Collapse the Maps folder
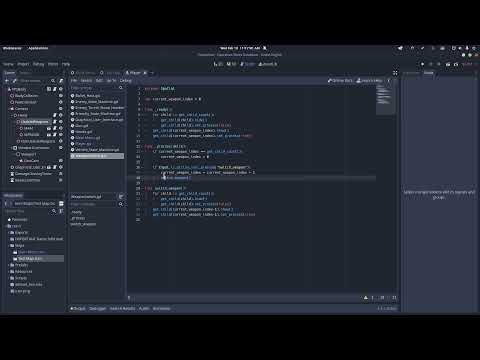Screen dimensions: 480x360 click(9, 245)
